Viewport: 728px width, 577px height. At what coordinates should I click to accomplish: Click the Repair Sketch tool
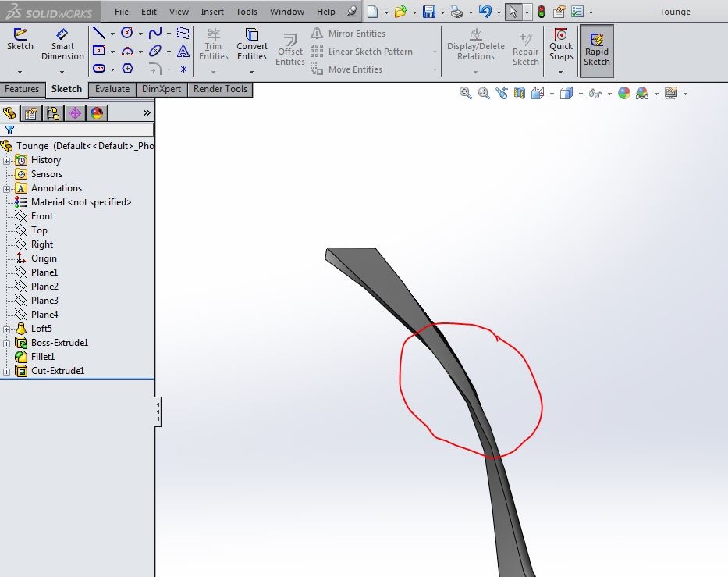point(526,50)
